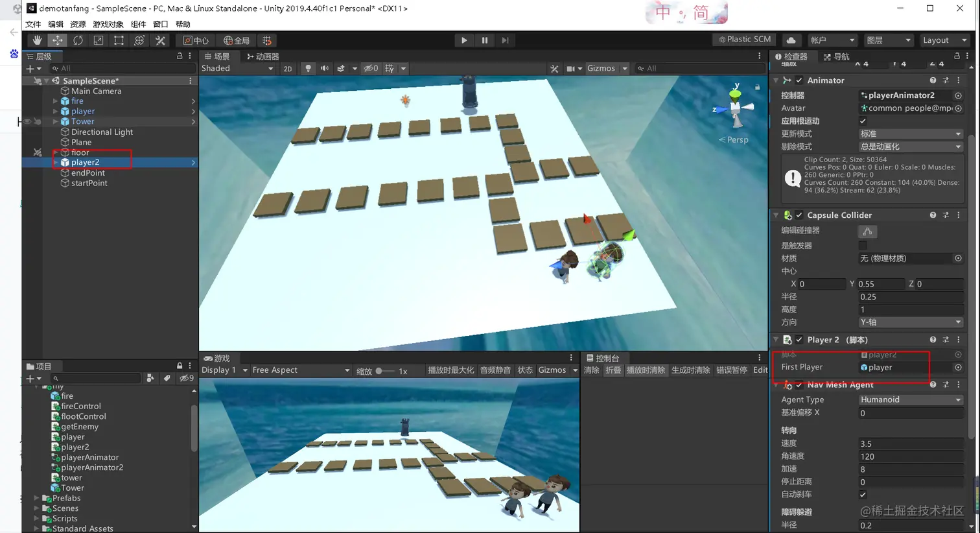Open the Layout dropdown
The height and width of the screenshot is (533, 980).
pyautogui.click(x=944, y=40)
